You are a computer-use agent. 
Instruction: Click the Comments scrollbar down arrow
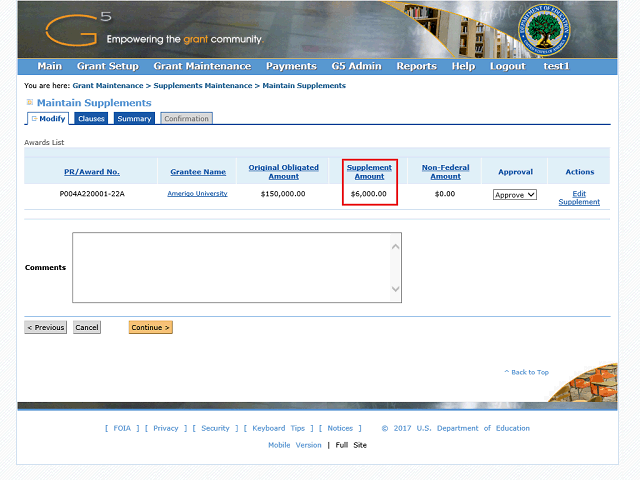click(x=396, y=289)
